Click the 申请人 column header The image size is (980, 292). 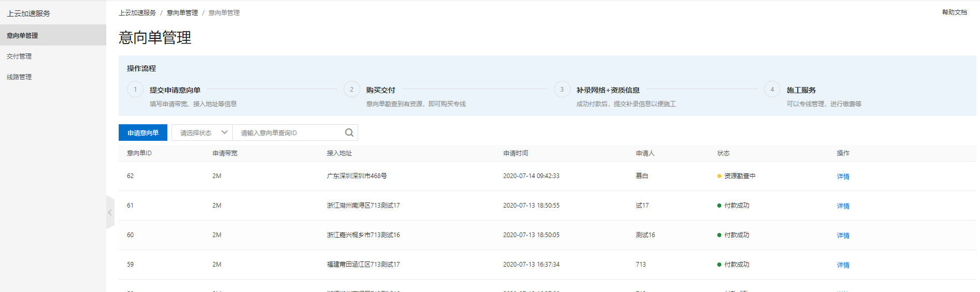pos(645,153)
